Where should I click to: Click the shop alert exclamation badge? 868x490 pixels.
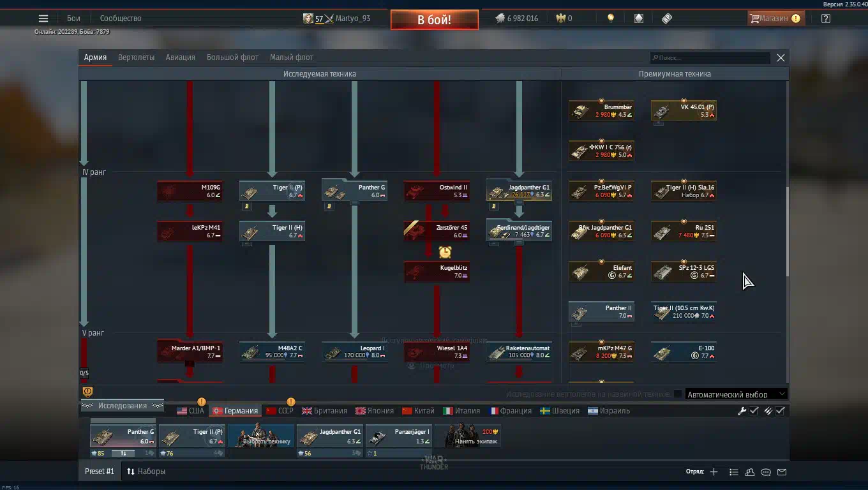[x=796, y=19]
